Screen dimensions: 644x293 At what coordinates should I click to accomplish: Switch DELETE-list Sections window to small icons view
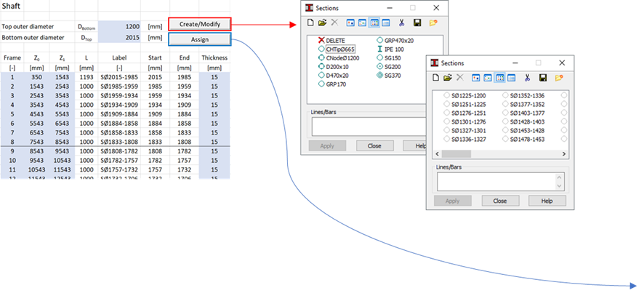click(363, 23)
